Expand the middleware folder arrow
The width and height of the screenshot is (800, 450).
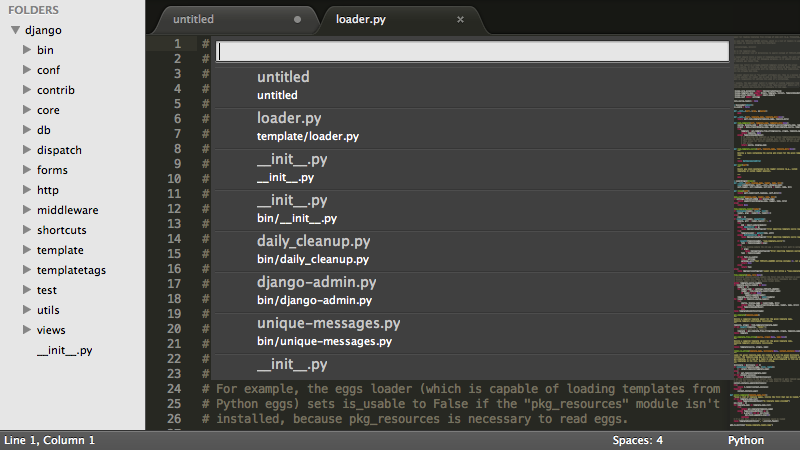click(x=27, y=209)
